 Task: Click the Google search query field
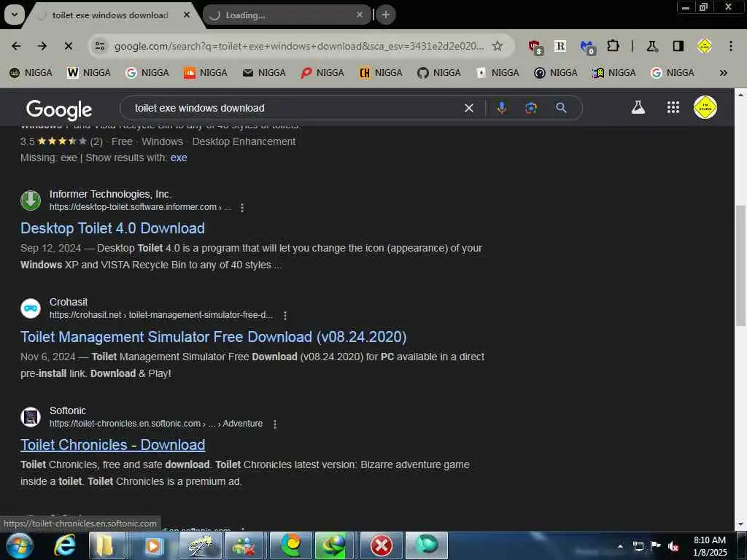click(x=295, y=108)
